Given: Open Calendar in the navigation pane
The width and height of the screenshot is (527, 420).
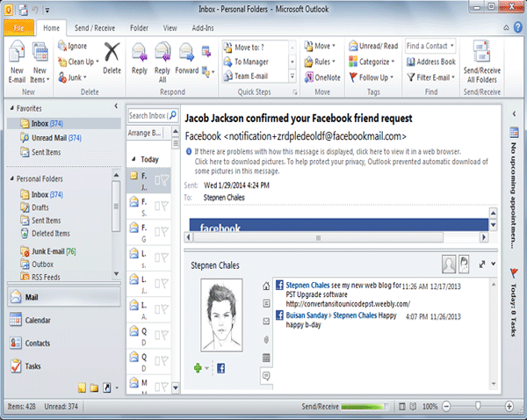Looking at the screenshot, I should tap(64, 320).
